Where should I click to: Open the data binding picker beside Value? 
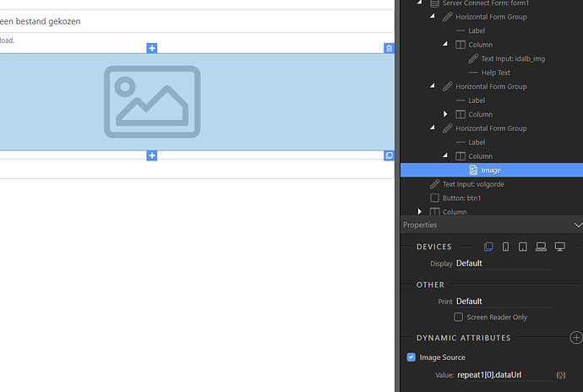pos(561,375)
